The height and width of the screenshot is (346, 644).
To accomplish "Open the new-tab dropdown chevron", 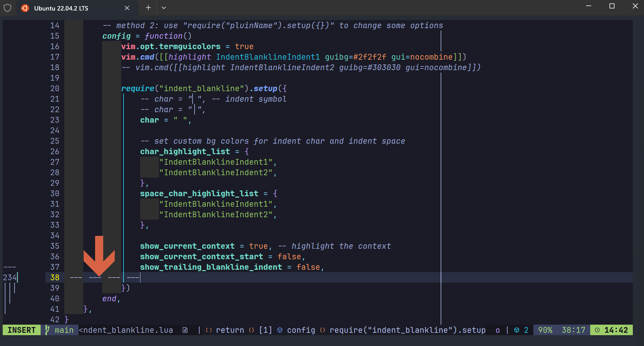I will pyautogui.click(x=164, y=8).
